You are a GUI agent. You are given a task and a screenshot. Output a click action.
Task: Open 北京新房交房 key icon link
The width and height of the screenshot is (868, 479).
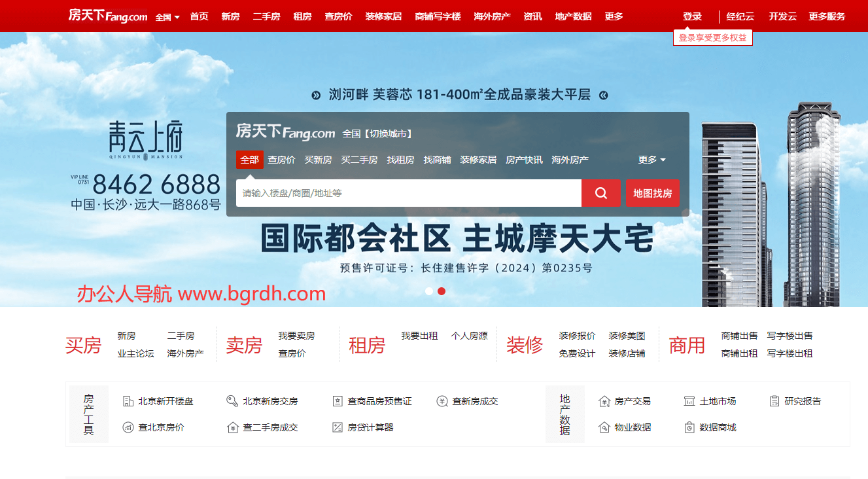point(262,401)
